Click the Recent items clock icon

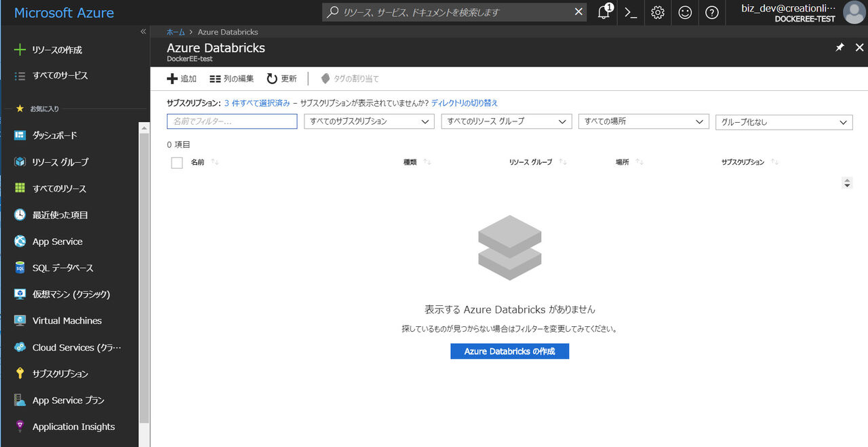coord(20,215)
